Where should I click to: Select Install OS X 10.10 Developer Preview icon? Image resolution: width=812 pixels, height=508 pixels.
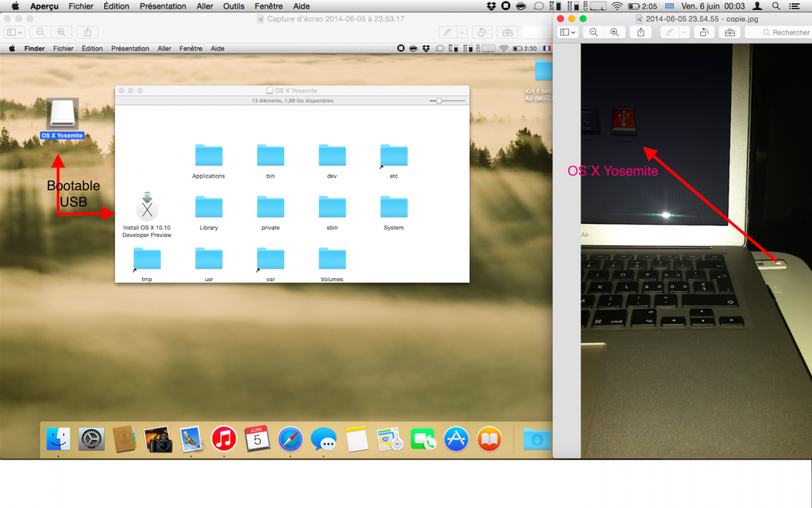pos(147,206)
